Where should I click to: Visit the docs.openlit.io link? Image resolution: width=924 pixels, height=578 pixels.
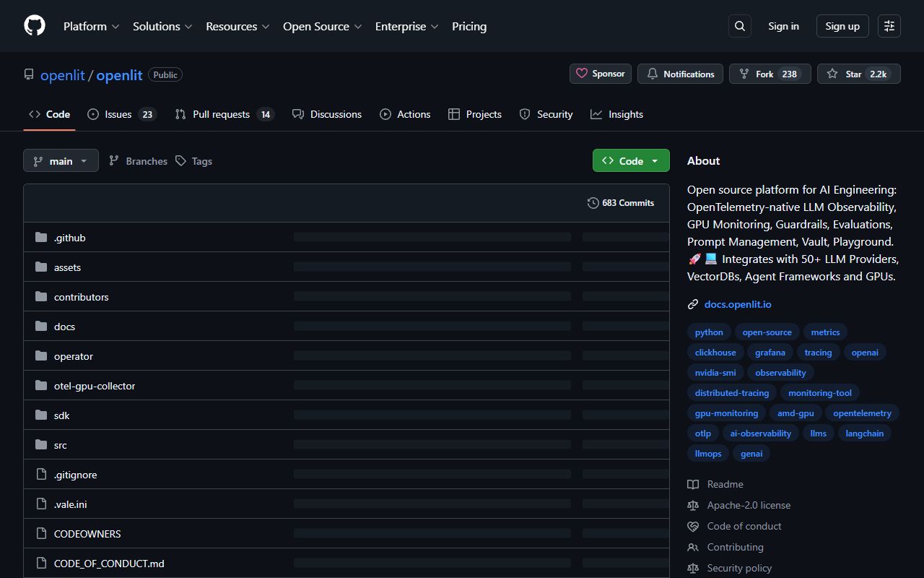[737, 303]
